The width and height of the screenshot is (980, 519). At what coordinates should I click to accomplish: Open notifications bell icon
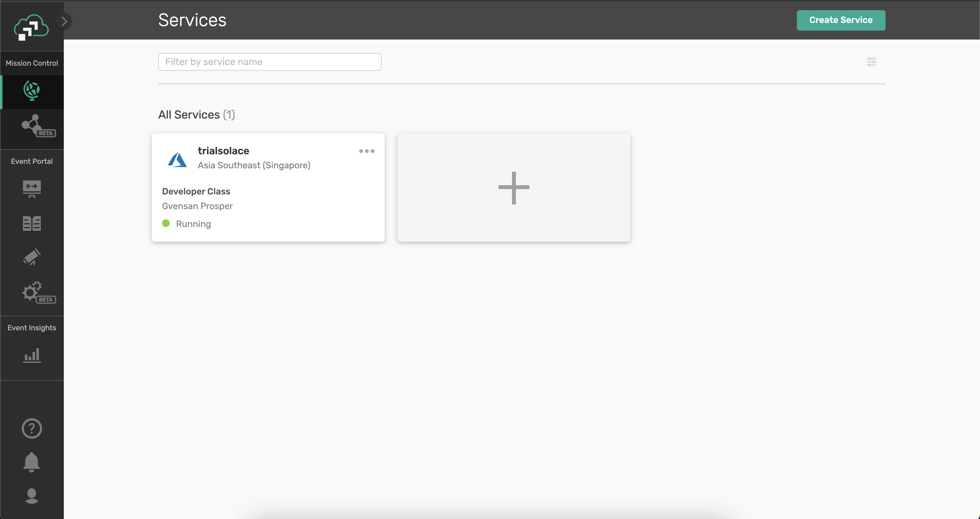32,462
